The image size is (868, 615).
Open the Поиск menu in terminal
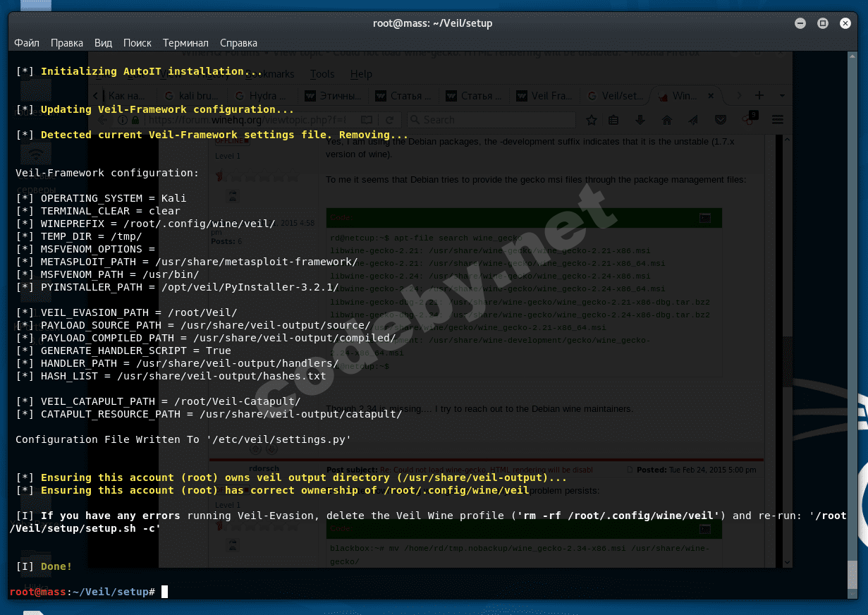click(x=137, y=43)
